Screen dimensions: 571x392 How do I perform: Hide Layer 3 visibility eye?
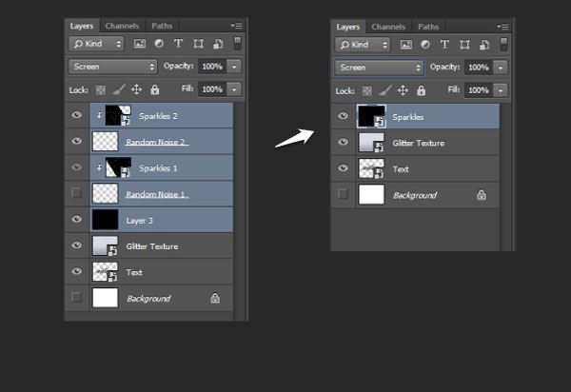click(x=76, y=219)
